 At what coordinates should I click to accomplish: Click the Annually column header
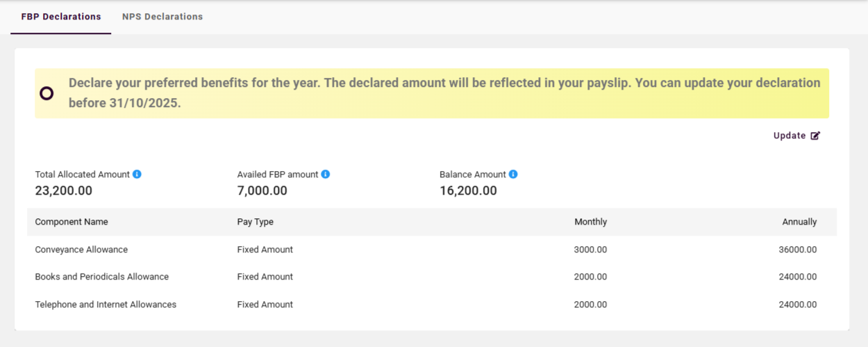[799, 222]
